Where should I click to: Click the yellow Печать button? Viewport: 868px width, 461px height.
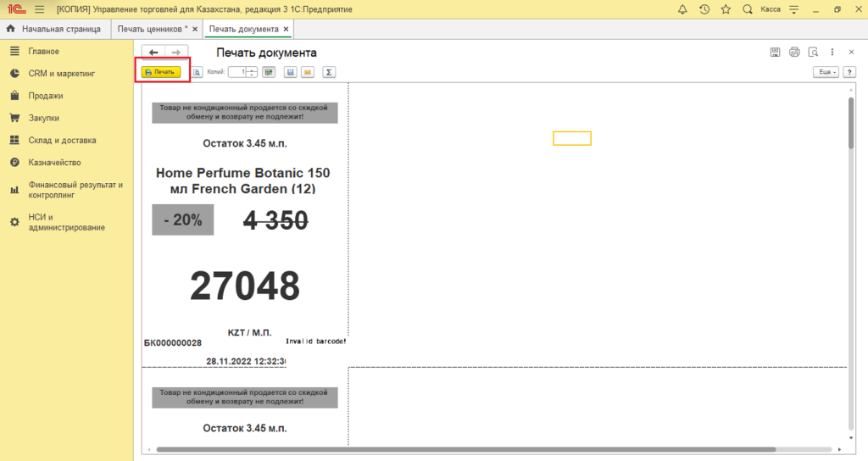click(x=161, y=72)
